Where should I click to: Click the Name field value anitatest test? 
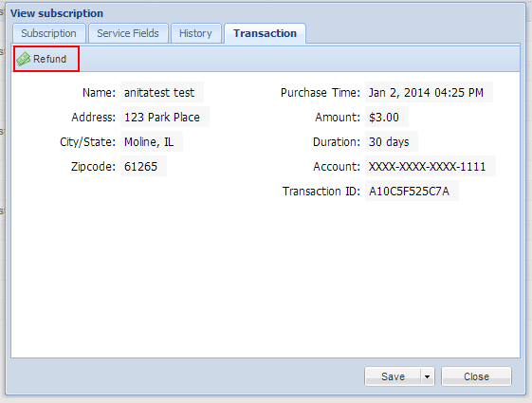[162, 92]
